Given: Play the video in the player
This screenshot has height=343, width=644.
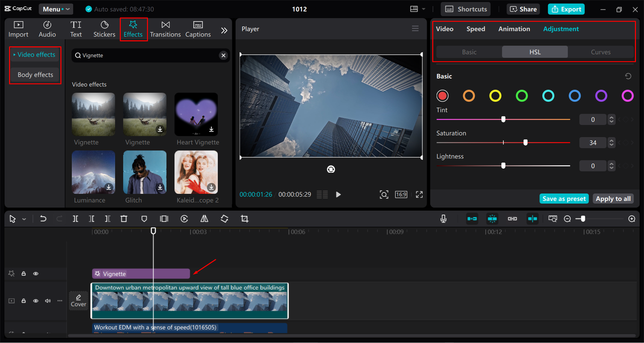Looking at the screenshot, I should pyautogui.click(x=338, y=194).
